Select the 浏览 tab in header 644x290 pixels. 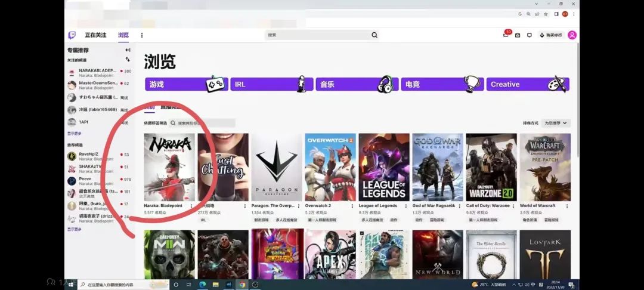coord(123,35)
